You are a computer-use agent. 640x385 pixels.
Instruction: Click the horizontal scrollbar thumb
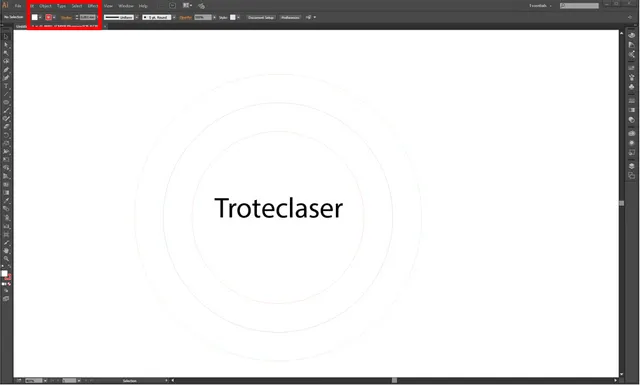[x=394, y=381]
